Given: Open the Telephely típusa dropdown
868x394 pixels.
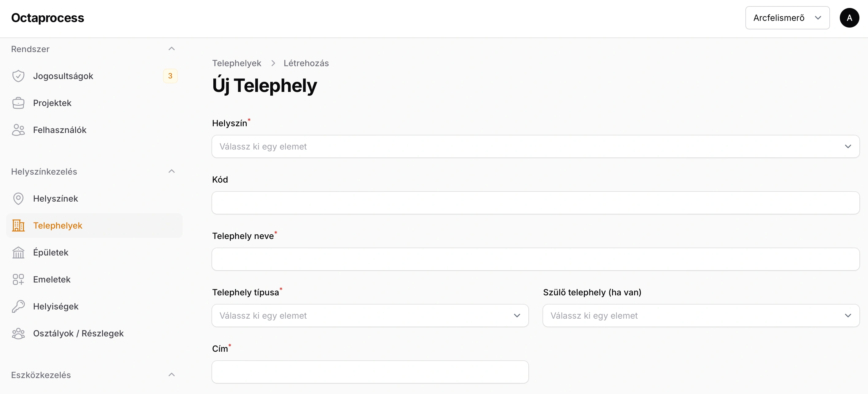Looking at the screenshot, I should coord(370,316).
